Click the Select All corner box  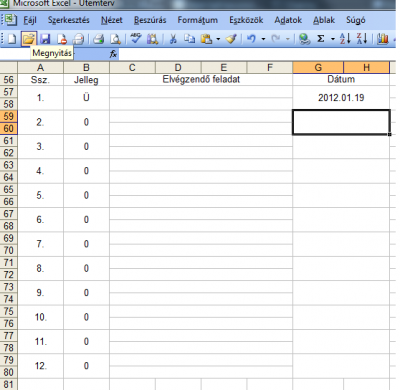(9, 68)
